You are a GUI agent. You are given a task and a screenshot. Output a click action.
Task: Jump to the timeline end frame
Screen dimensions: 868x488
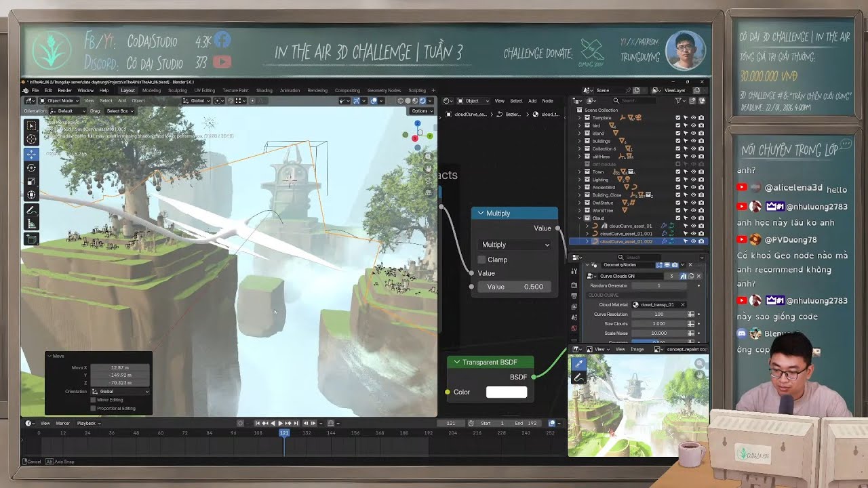pos(296,423)
